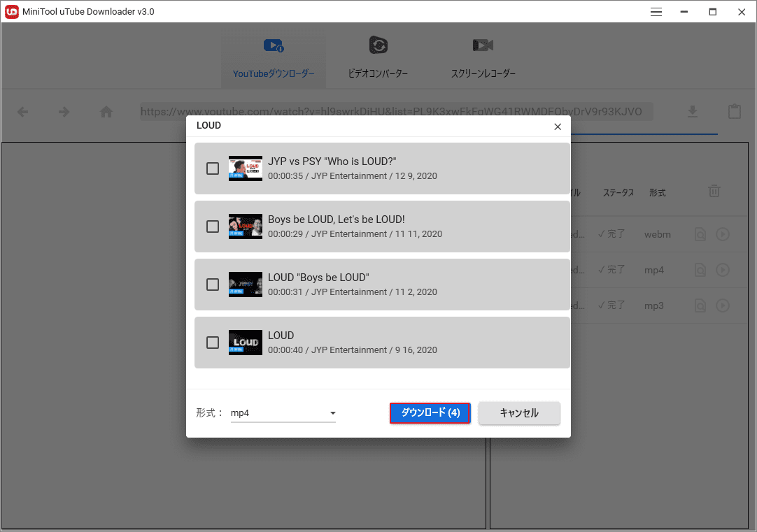Open the hamburger menu in title bar

[656, 12]
